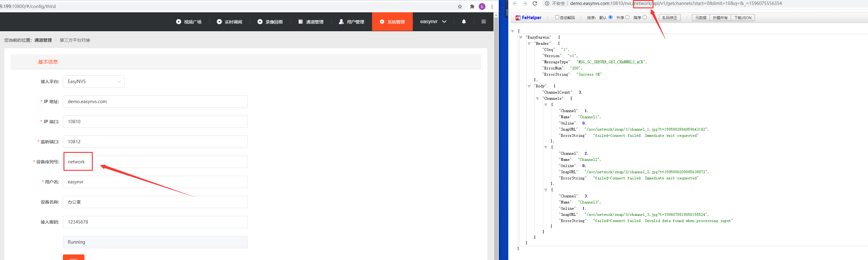Click the right window address bar URL

(676, 3)
